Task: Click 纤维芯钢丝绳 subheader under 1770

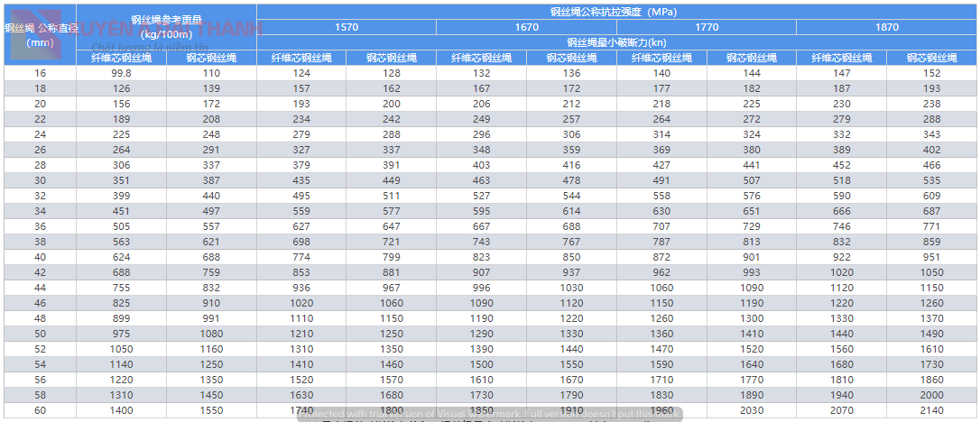Action: pyautogui.click(x=661, y=58)
